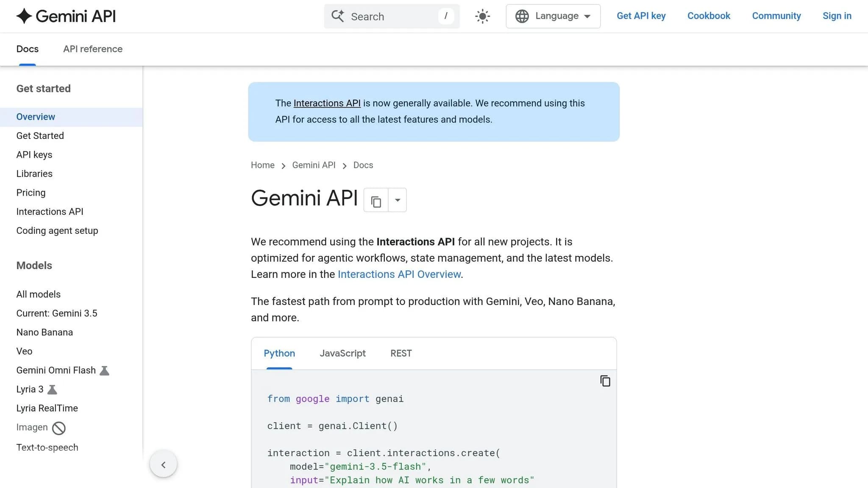Screen dimensions: 868x488
Task: Click the slash shortcut badge in search
Action: coord(445,16)
